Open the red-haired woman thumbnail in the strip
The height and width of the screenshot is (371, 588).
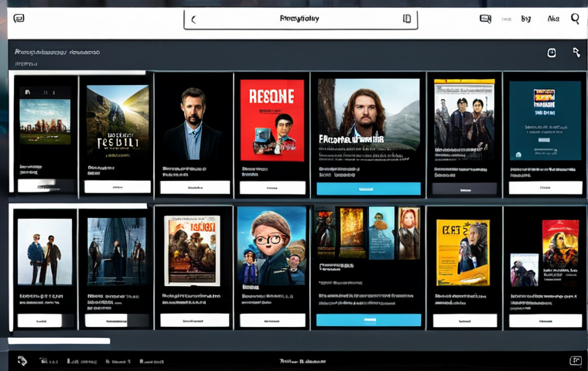pos(409,233)
